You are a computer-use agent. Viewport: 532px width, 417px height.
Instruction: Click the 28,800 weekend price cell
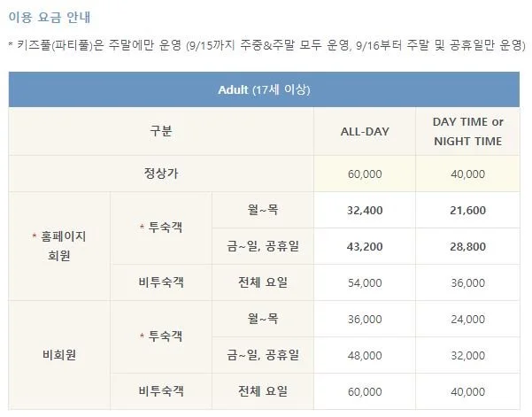(468, 246)
